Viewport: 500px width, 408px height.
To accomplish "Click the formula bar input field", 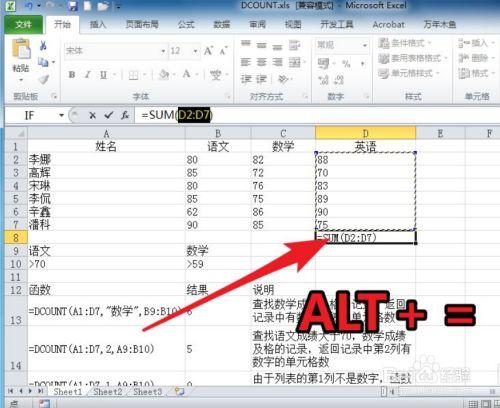I will [317, 115].
